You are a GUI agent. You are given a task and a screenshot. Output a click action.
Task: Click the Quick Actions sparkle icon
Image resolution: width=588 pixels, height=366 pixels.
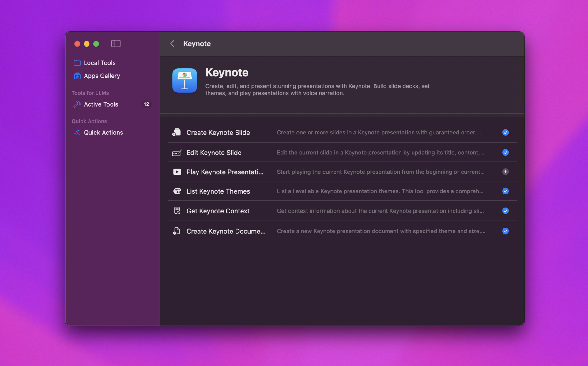click(77, 133)
